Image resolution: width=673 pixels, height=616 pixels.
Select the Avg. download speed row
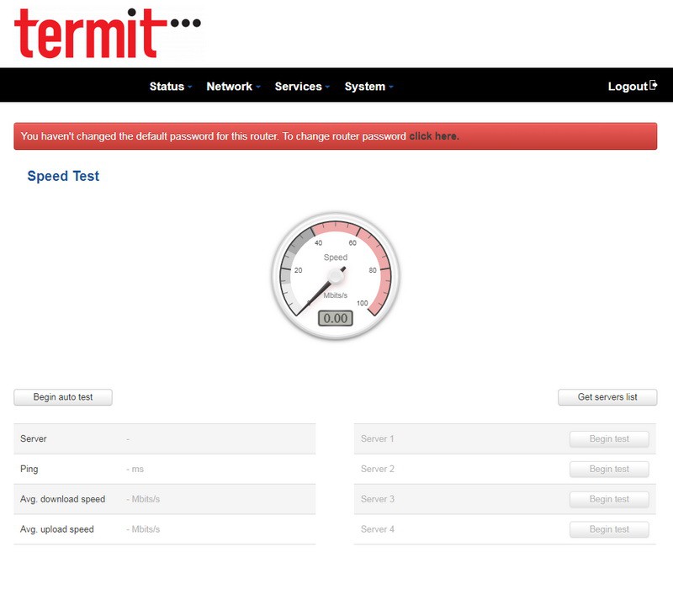(164, 500)
